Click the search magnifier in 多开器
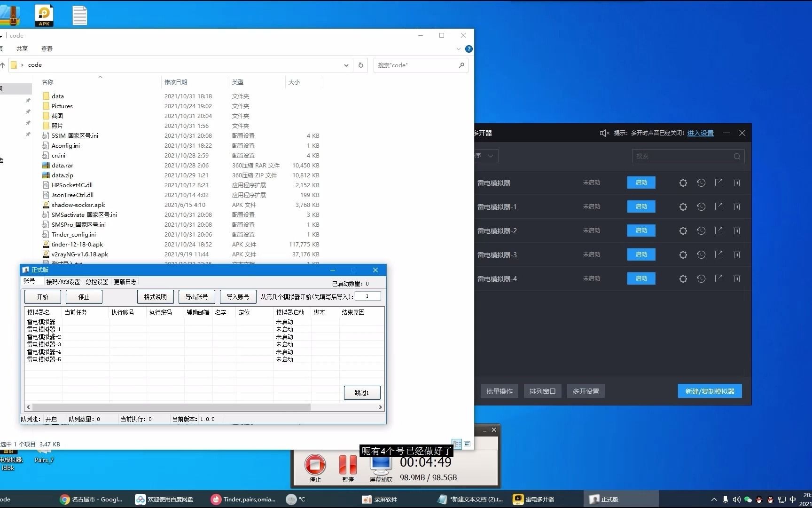Viewport: 812px width, 508px height. (737, 156)
